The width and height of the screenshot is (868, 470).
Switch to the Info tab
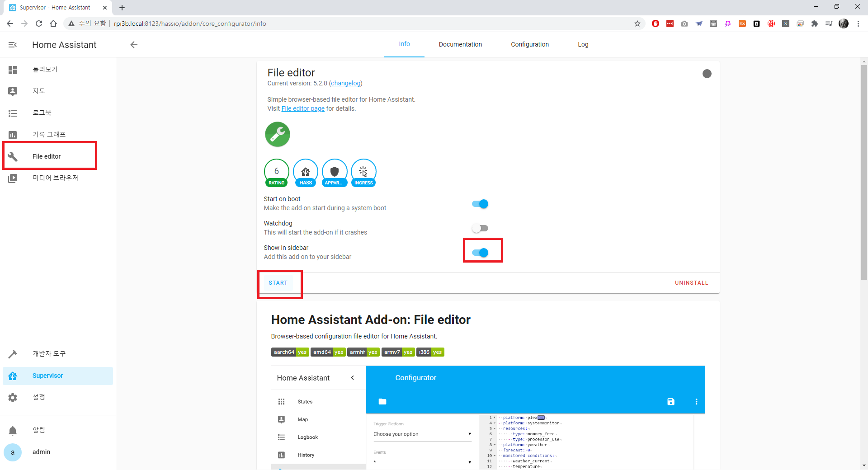pos(404,44)
